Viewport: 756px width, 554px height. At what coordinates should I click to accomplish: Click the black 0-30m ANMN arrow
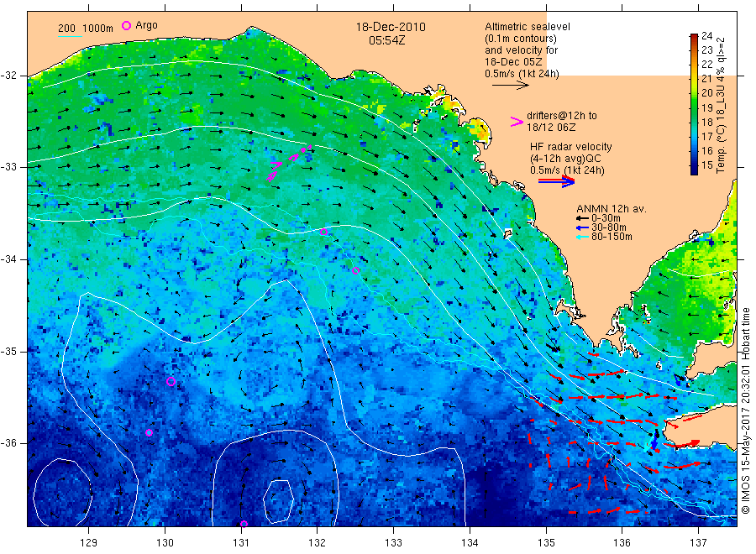click(582, 218)
